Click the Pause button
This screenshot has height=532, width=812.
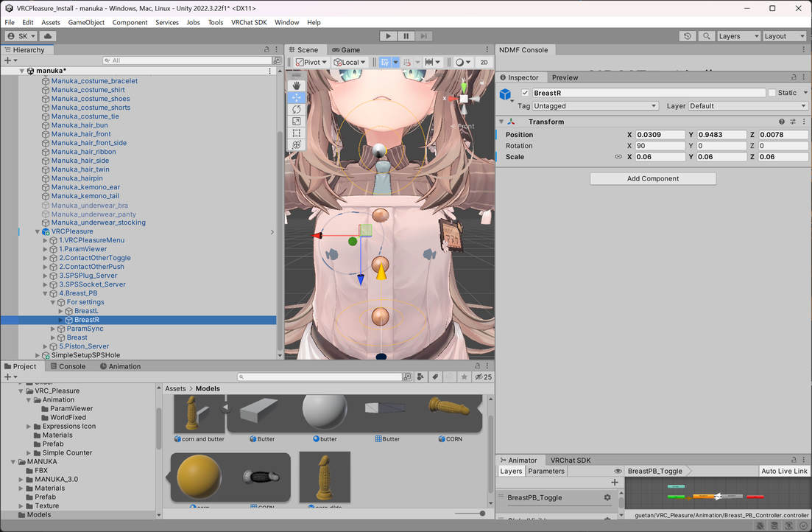(406, 36)
